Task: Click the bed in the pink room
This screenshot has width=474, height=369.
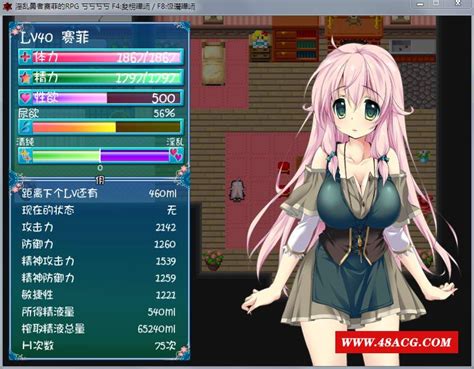Action: coord(213,63)
